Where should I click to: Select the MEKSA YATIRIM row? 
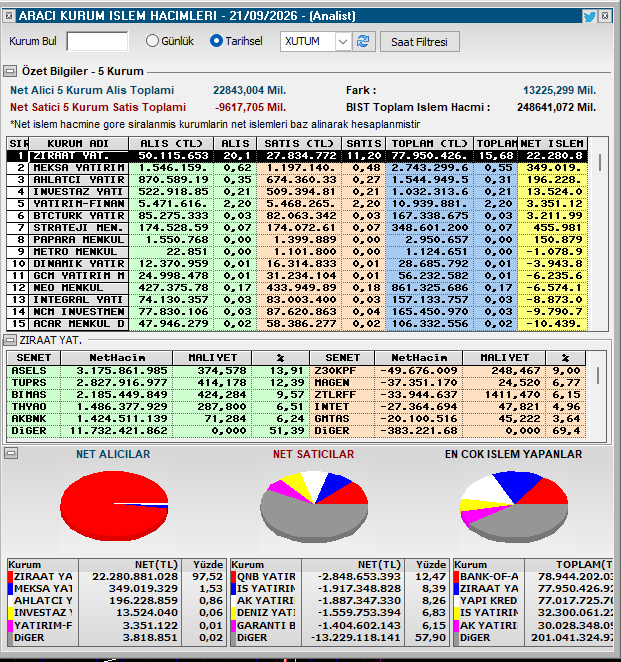point(297,168)
